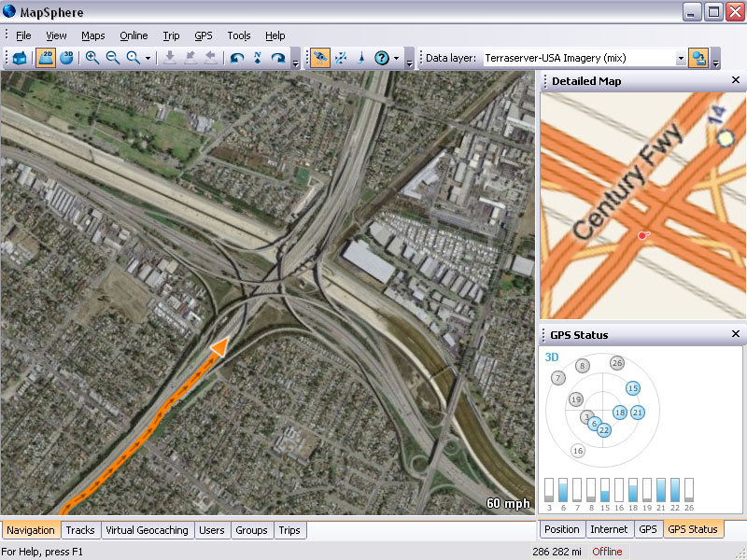Open data layer toolbar overflow options
Screen dimensions: 747x560
pyautogui.click(x=715, y=59)
